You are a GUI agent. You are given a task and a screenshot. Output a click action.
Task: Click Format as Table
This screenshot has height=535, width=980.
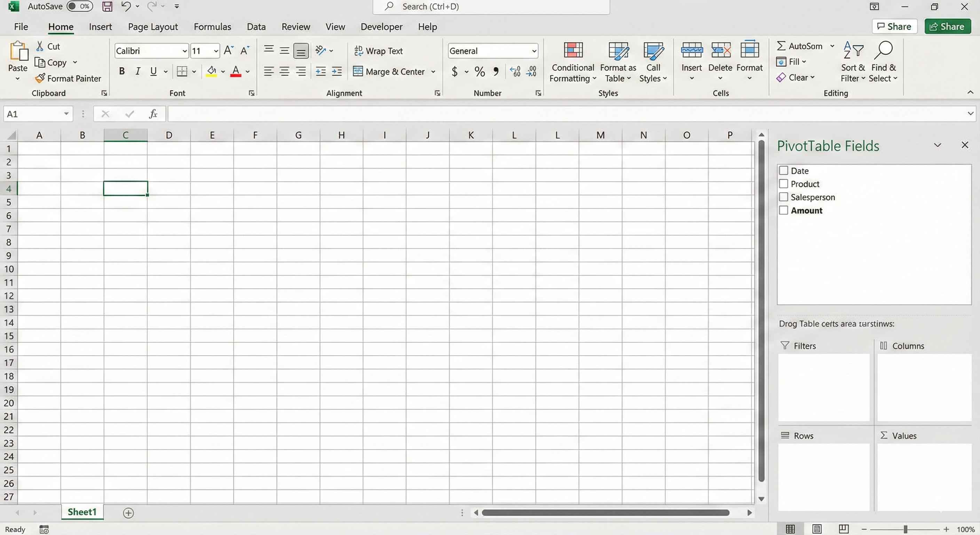(617, 63)
